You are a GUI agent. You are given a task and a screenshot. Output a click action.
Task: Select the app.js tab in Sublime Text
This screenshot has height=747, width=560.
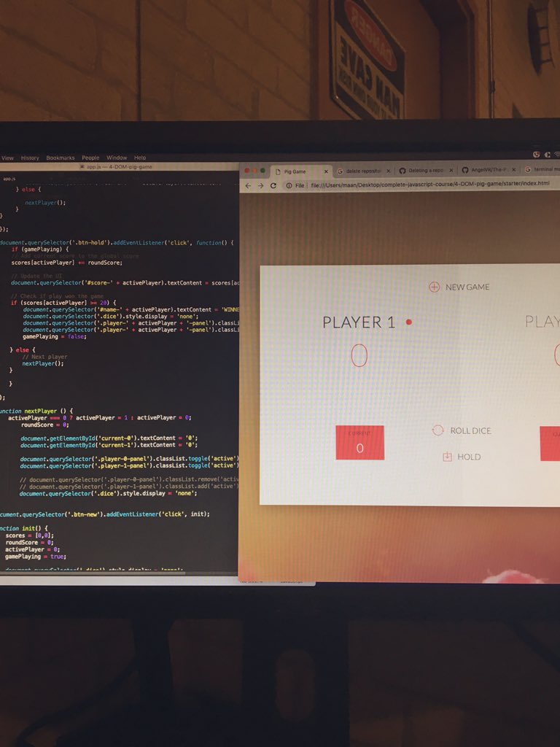tap(9, 179)
